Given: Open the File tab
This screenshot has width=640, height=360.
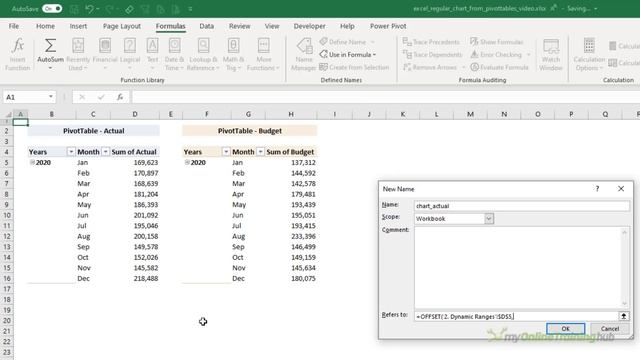Looking at the screenshot, I should [14, 26].
